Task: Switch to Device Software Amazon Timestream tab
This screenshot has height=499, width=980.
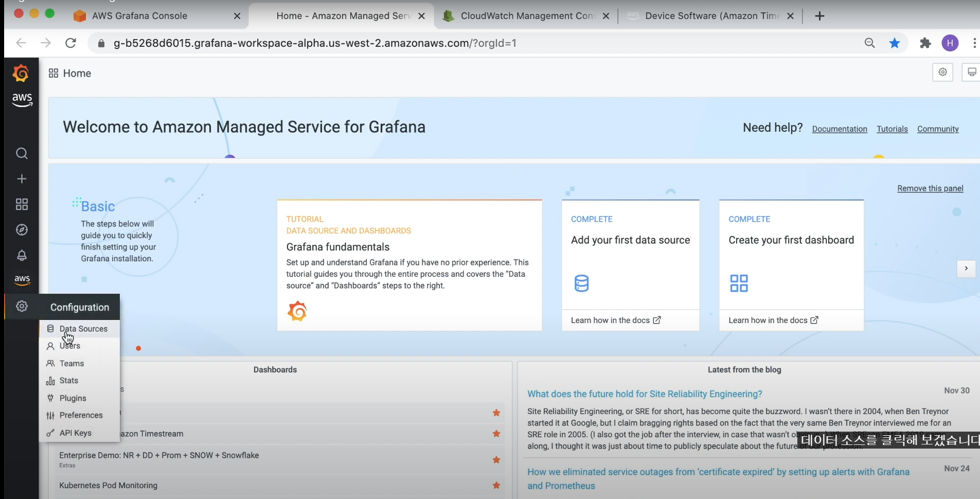Action: coord(712,16)
